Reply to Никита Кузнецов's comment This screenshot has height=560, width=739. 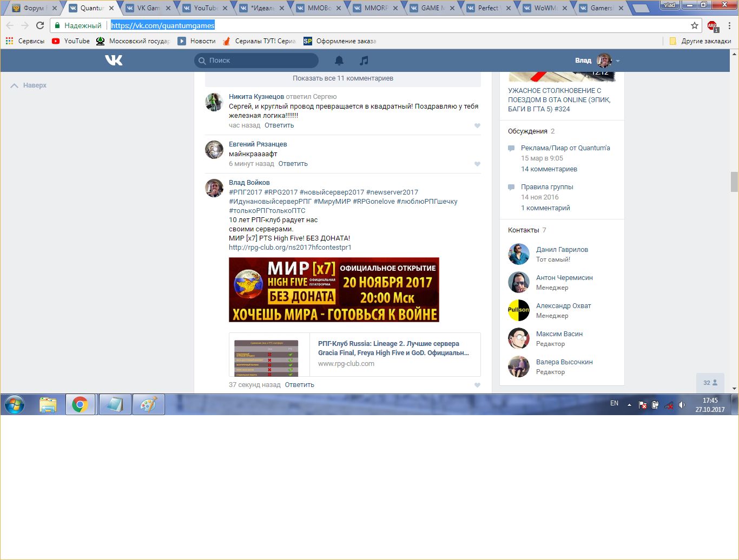point(279,125)
